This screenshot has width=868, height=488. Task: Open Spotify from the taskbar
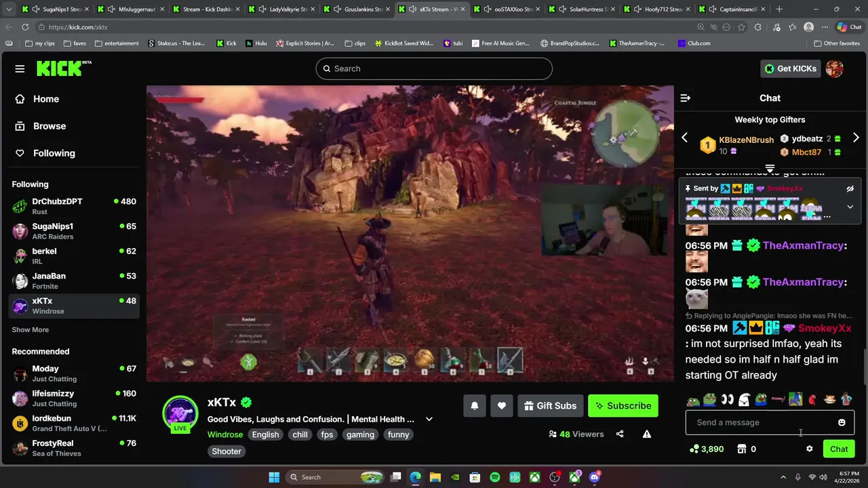(495, 477)
